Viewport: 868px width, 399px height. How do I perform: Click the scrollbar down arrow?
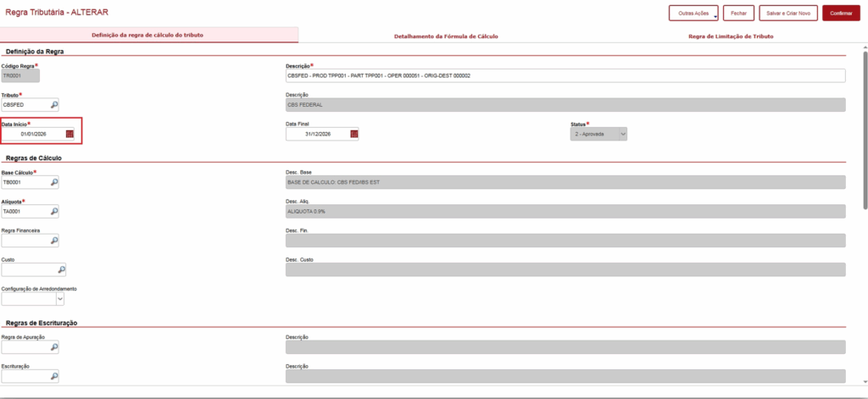[x=865, y=382]
